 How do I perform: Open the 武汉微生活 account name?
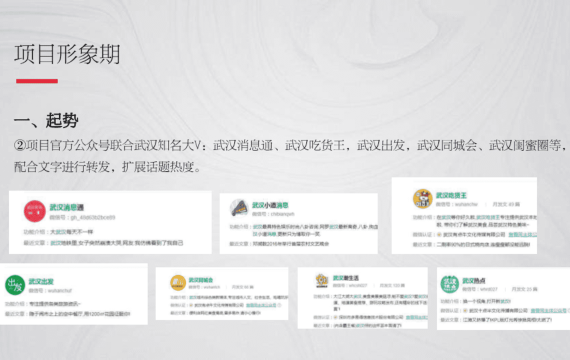tap(346, 278)
